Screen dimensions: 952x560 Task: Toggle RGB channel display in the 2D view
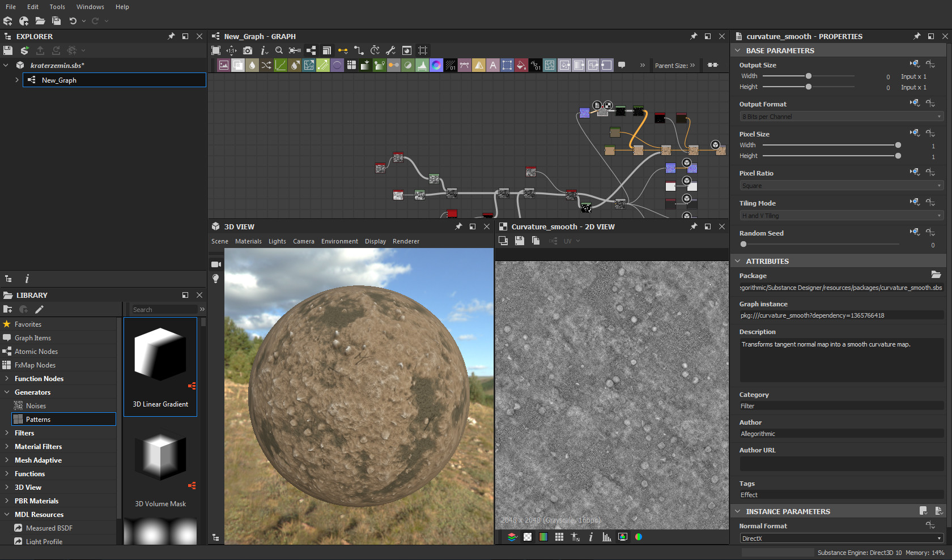coord(638,537)
